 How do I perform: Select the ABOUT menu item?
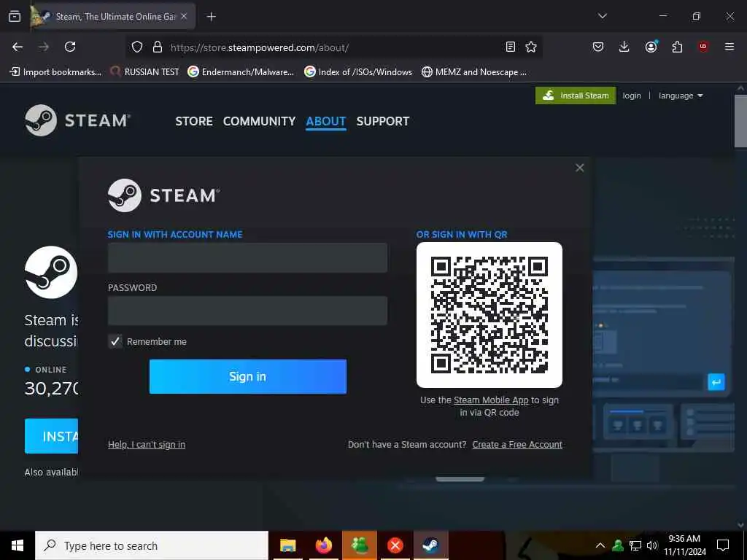[326, 122]
